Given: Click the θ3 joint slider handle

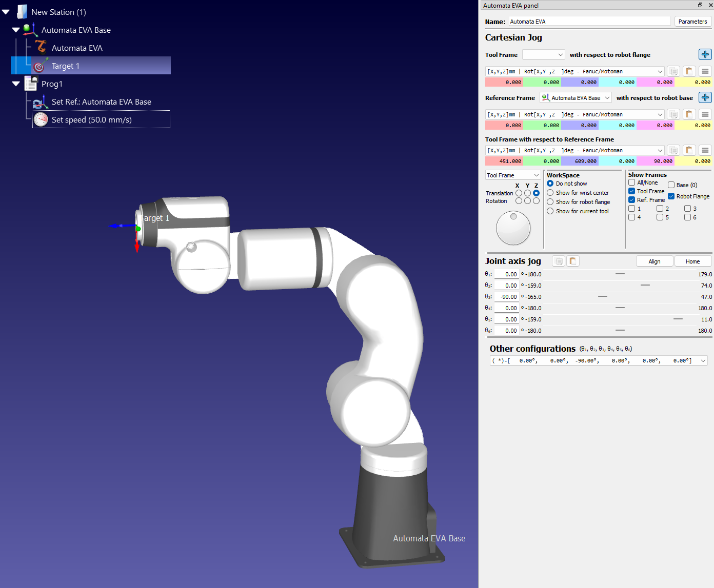Looking at the screenshot, I should click(603, 296).
